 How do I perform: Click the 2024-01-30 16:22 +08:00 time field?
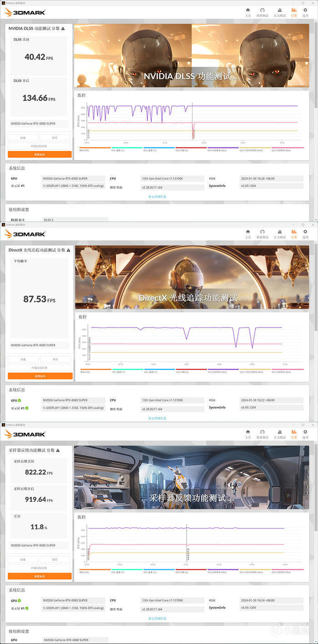(271, 400)
